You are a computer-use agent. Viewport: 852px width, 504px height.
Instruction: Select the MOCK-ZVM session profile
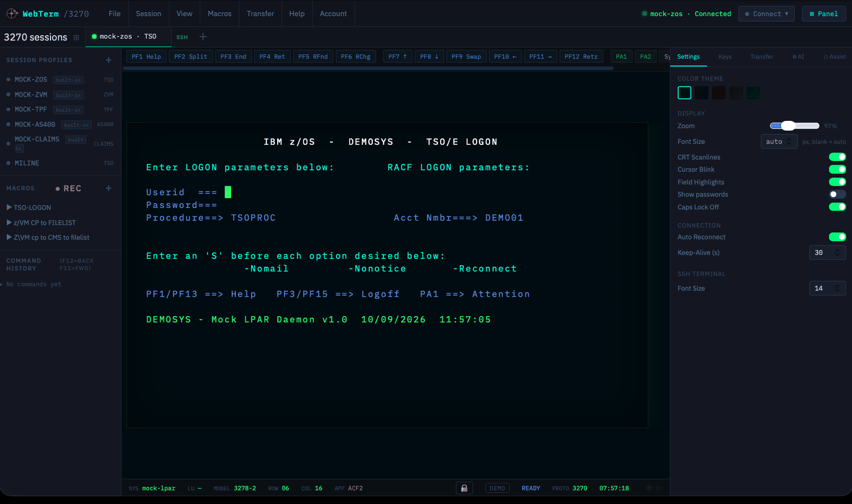(x=60, y=95)
